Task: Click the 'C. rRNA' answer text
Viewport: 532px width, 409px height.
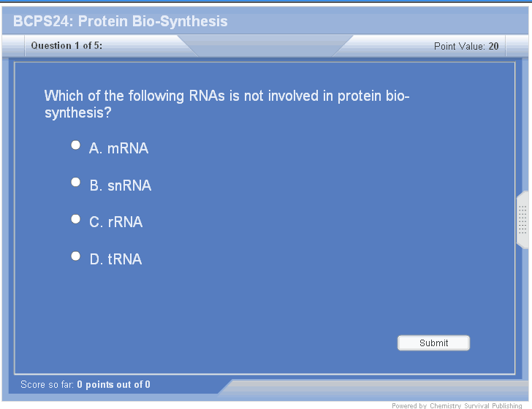Action: point(116,222)
